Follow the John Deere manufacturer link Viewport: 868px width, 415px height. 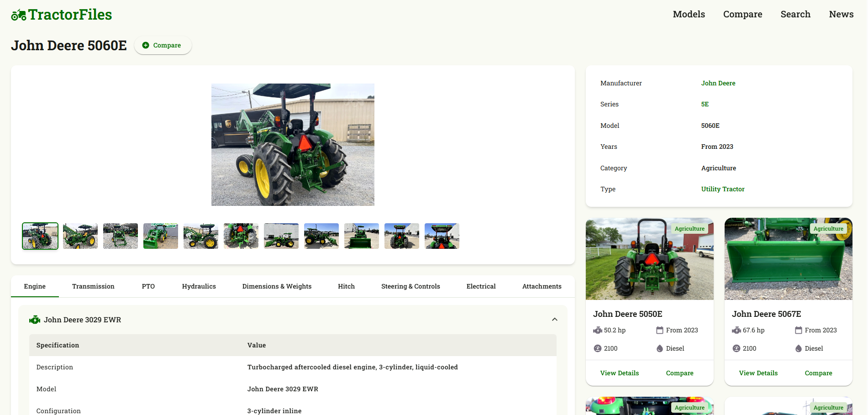[x=718, y=83]
